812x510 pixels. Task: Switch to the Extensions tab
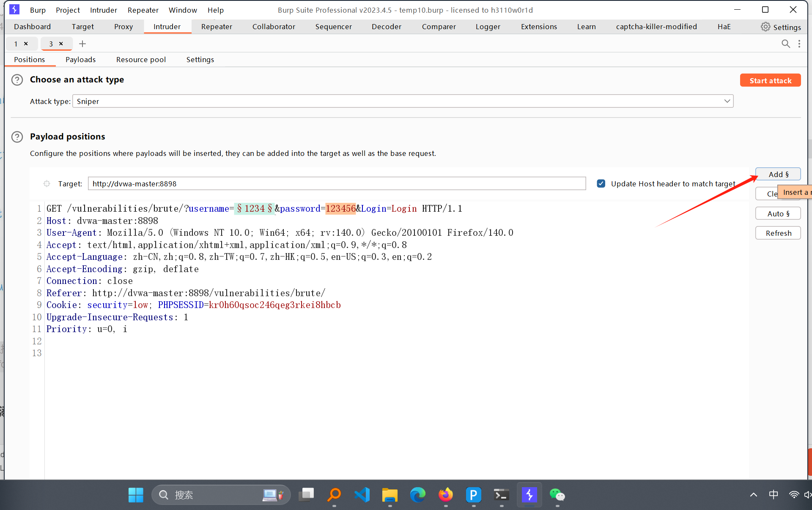point(539,27)
